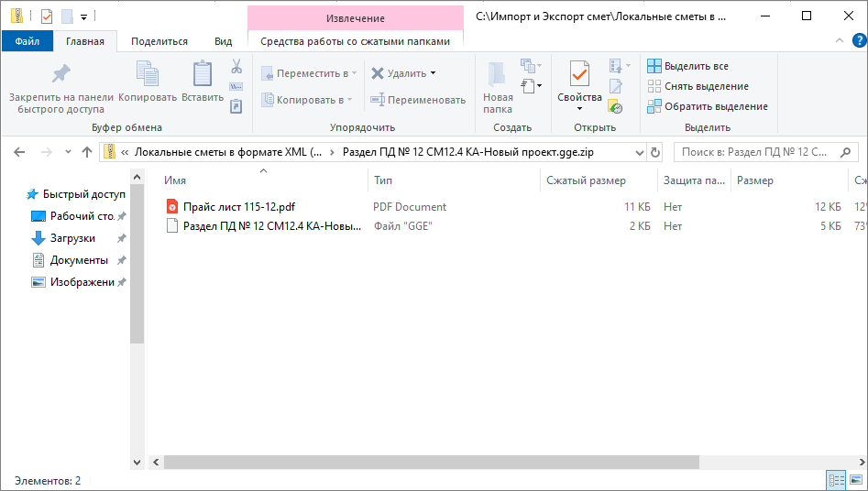Open Средства работы со сжатыми папками tab
868x491 pixels.
click(x=355, y=41)
